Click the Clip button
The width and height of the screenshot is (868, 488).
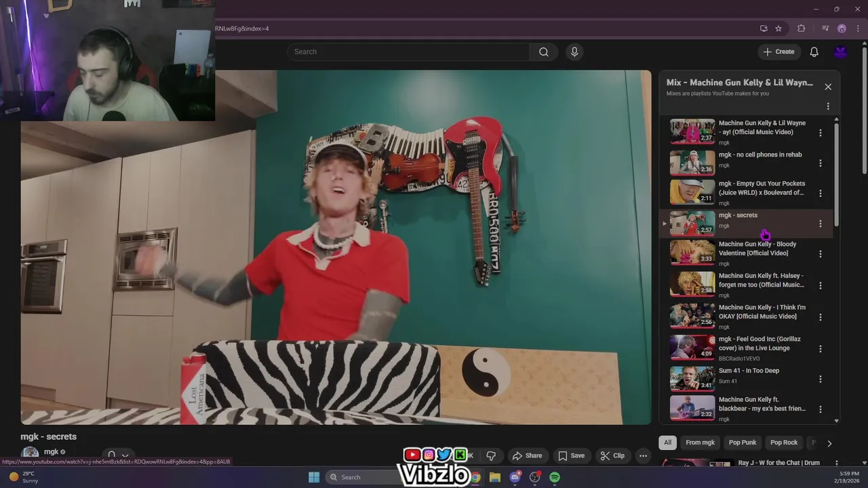[x=612, y=455]
